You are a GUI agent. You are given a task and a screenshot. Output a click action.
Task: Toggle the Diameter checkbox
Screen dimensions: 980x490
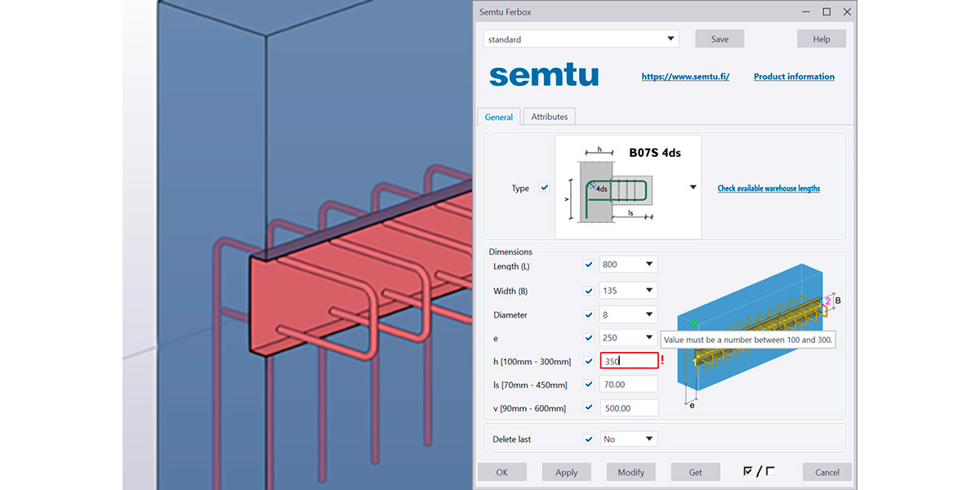click(x=589, y=314)
